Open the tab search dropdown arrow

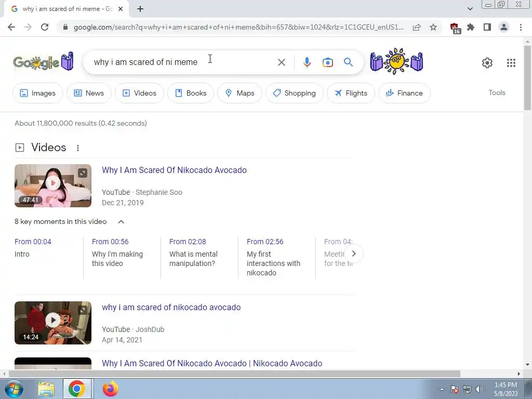[470, 9]
